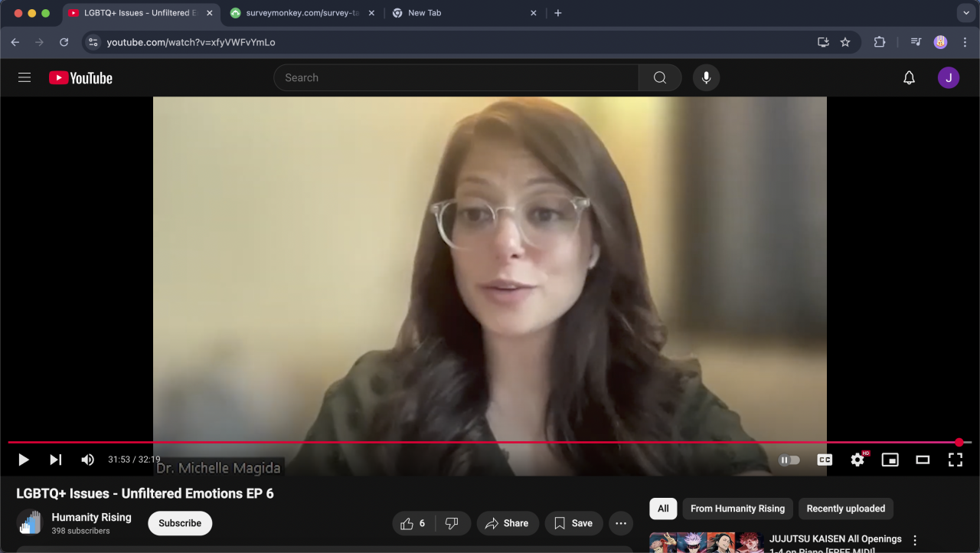Image resolution: width=980 pixels, height=553 pixels.
Task: Open the J account avatar menu
Action: [x=949, y=77]
